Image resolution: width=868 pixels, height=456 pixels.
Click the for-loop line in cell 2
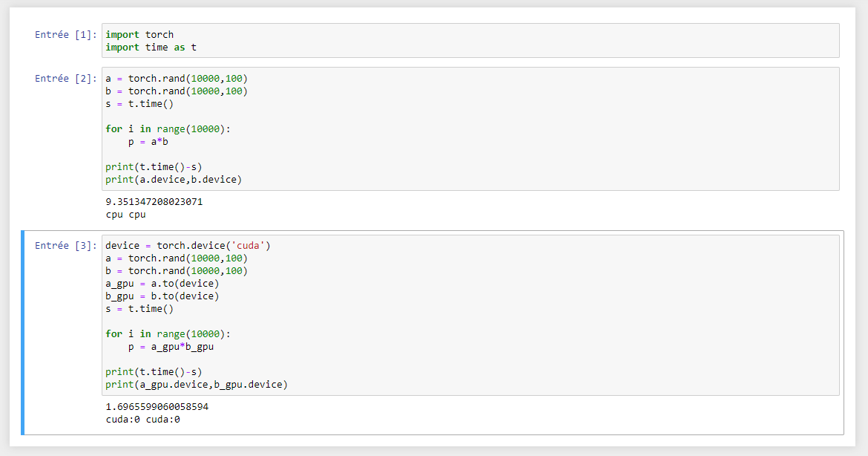[168, 129]
